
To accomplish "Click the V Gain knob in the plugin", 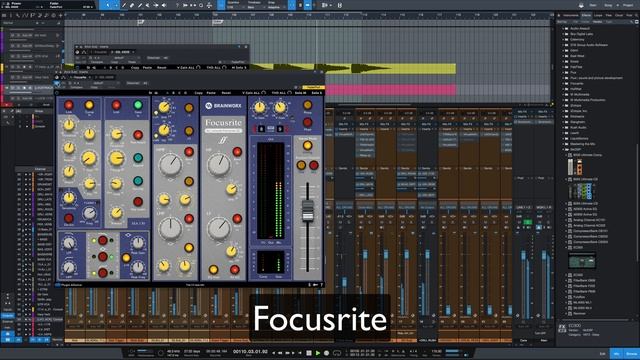I will [x=280, y=108].
